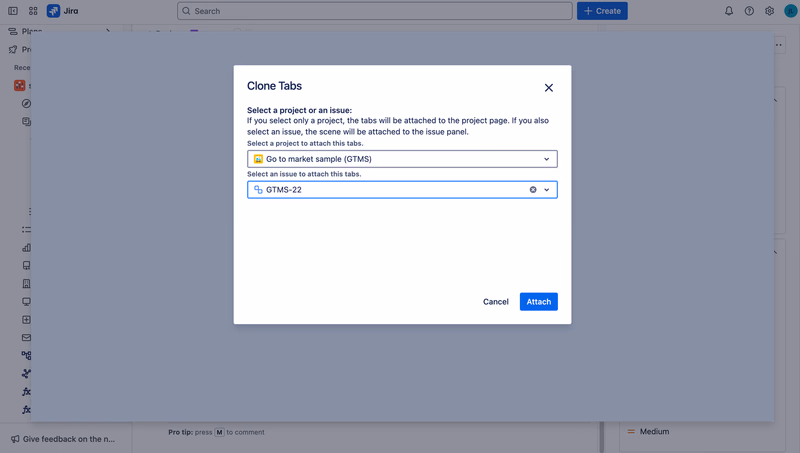Click the hierarchy tree sidebar icon
The width and height of the screenshot is (800, 453).
point(27,355)
